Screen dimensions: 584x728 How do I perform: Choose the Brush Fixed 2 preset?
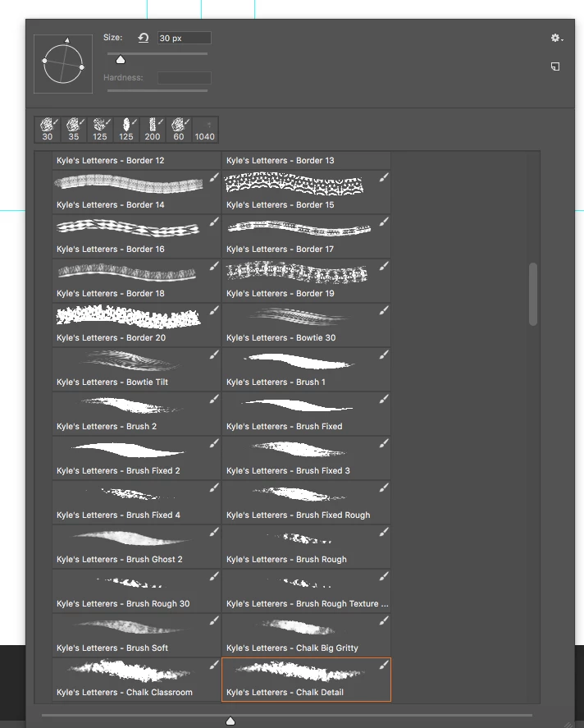(136, 458)
